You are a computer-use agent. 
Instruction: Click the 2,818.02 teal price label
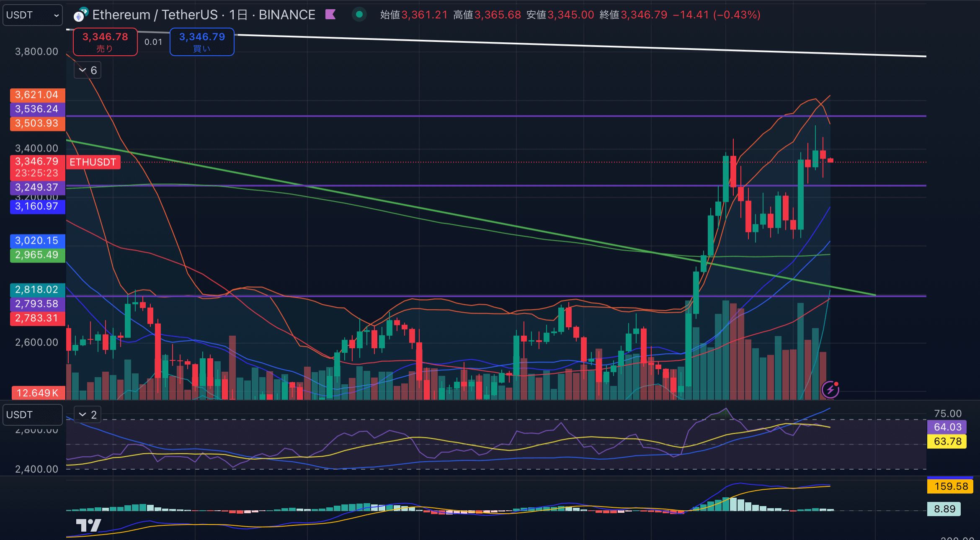[x=37, y=290]
